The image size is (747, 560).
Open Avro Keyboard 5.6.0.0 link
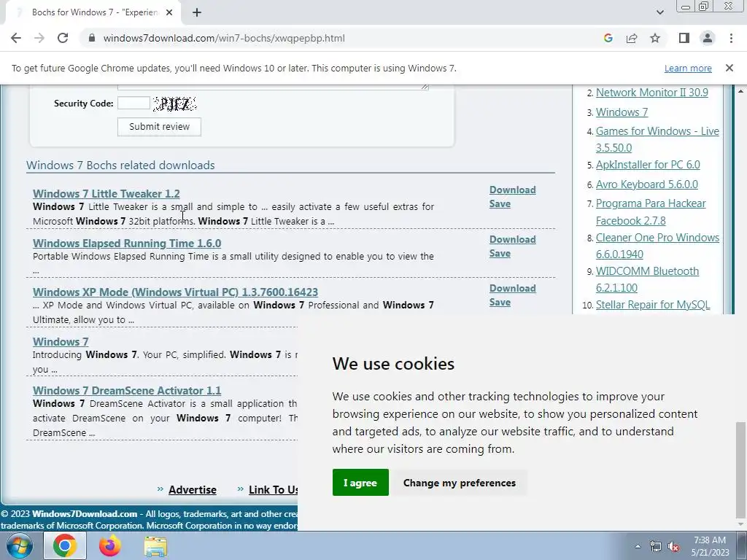(x=647, y=184)
